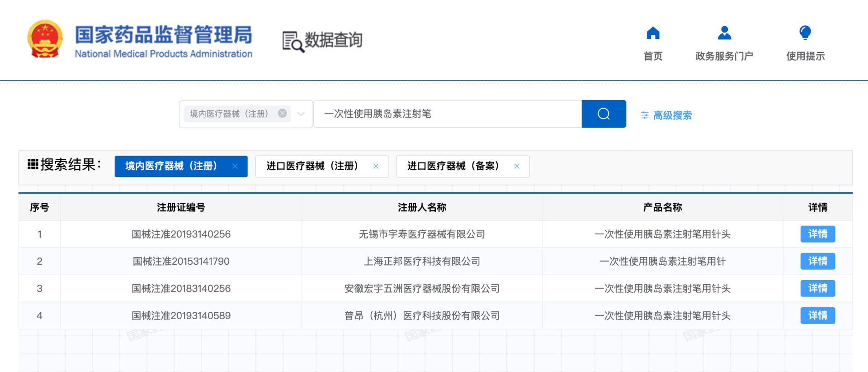The height and width of the screenshot is (372, 868).
Task: Click the advanced search filter icon
Action: click(645, 115)
